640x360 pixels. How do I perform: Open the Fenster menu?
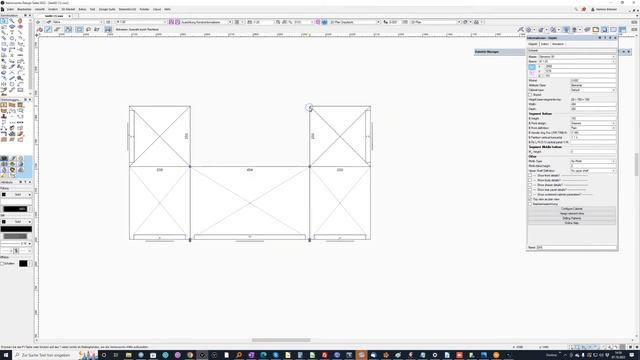pos(144,9)
